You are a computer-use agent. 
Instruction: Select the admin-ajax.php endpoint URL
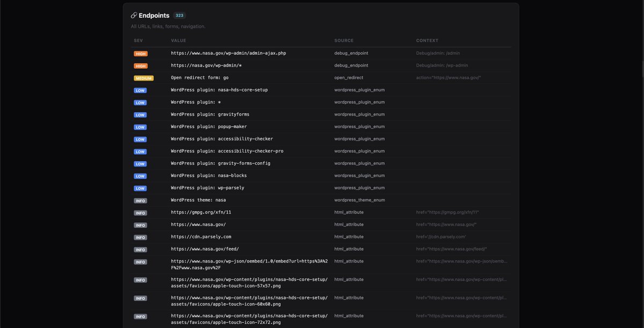click(228, 53)
